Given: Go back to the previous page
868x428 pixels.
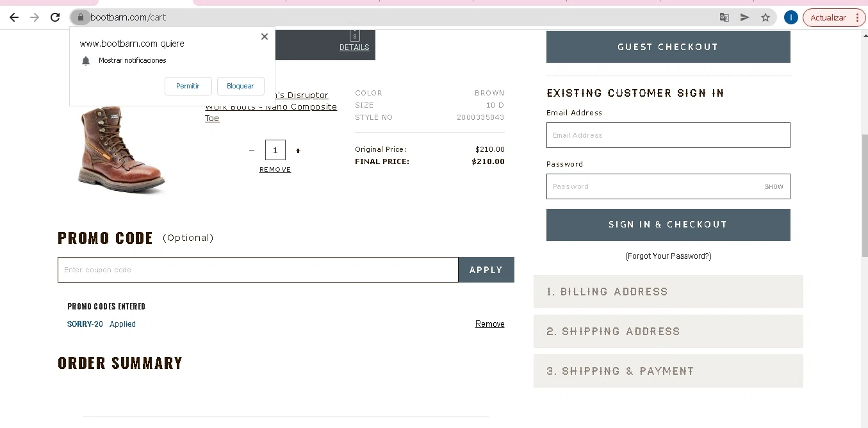Looking at the screenshot, I should (14, 17).
